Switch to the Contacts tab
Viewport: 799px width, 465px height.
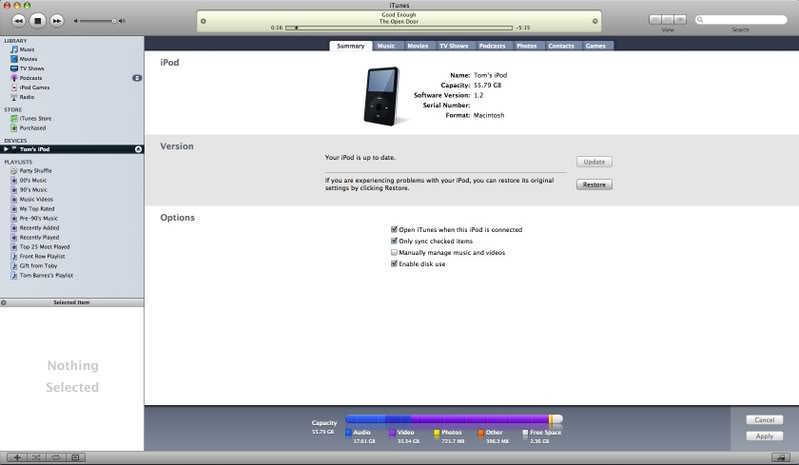[561, 46]
